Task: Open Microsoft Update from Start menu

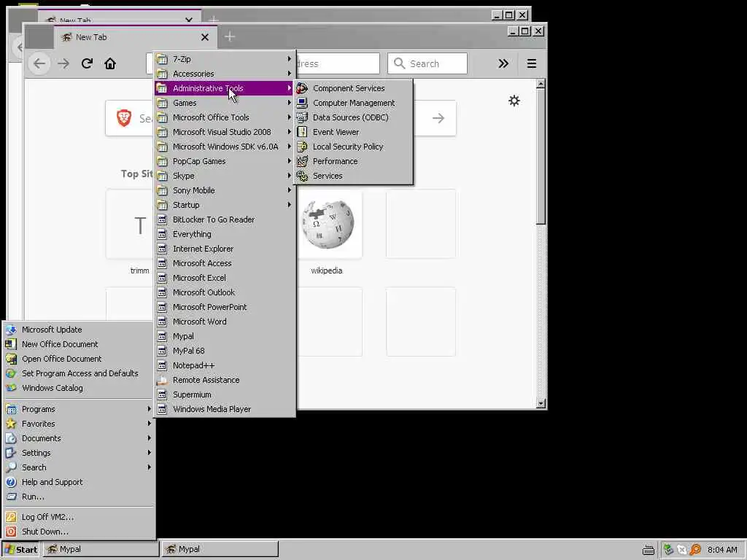Action: 79,330
